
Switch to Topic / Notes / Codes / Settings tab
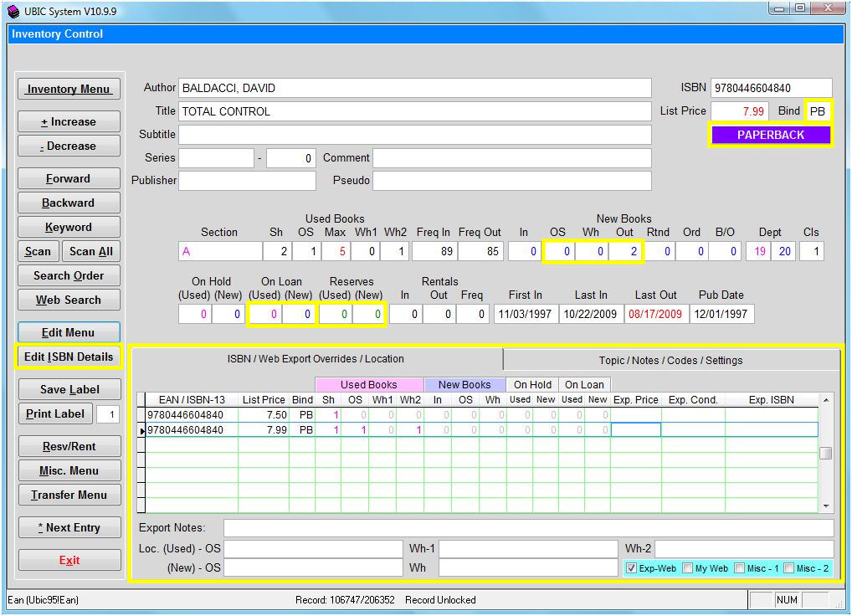(x=671, y=360)
